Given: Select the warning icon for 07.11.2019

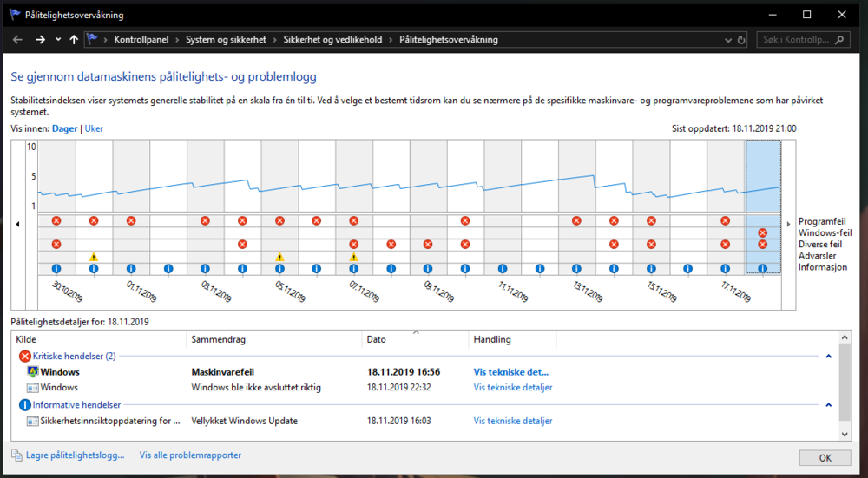Looking at the screenshot, I should [x=354, y=257].
